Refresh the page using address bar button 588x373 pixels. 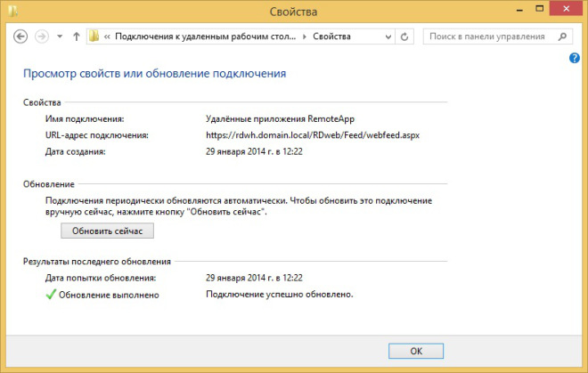406,37
